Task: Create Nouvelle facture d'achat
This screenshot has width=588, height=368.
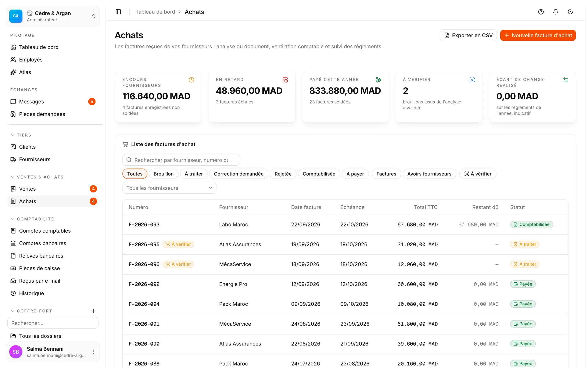Action: [538, 35]
